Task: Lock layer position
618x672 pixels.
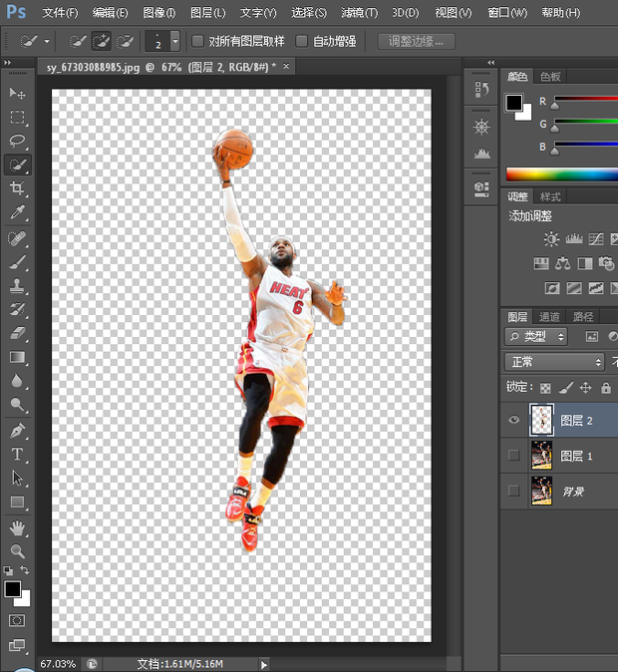Action: 585,388
